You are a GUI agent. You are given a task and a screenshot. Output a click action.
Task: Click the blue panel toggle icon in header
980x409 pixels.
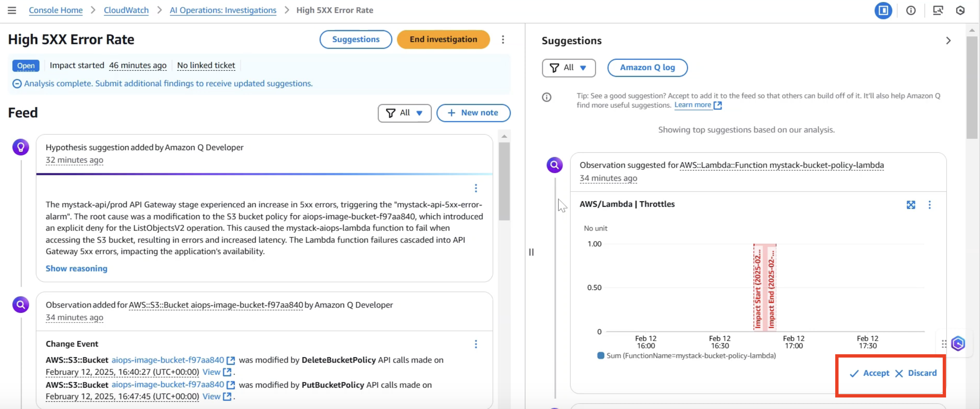pyautogui.click(x=883, y=10)
